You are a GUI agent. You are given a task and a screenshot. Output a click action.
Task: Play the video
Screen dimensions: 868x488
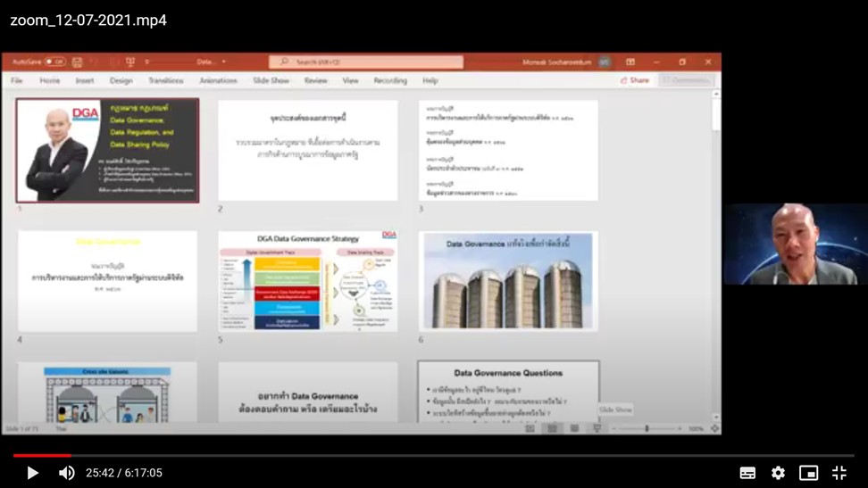pyautogui.click(x=32, y=473)
